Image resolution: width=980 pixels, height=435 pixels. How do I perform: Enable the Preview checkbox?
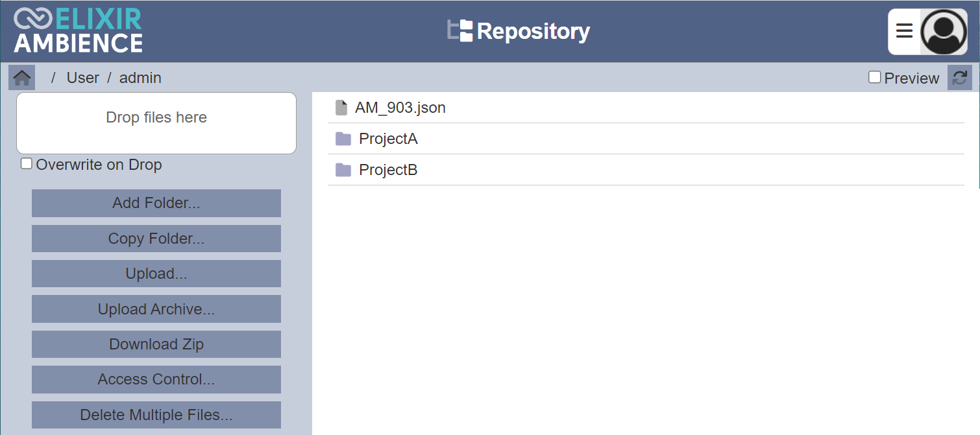[x=875, y=78]
